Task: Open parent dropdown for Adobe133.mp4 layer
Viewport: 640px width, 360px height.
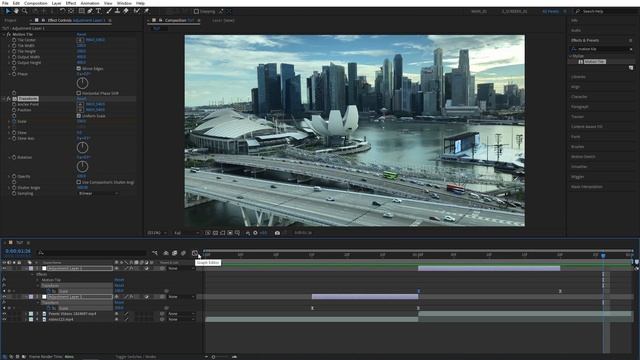Action: click(181, 319)
